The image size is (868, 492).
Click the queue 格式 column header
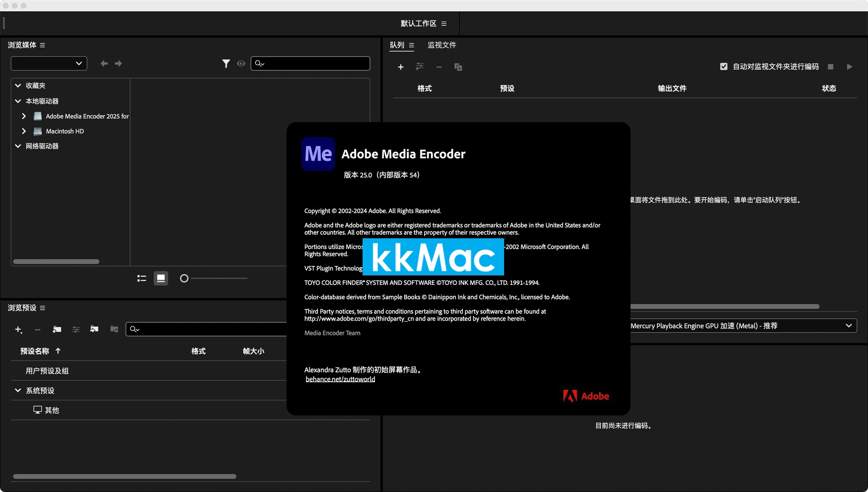click(x=425, y=89)
